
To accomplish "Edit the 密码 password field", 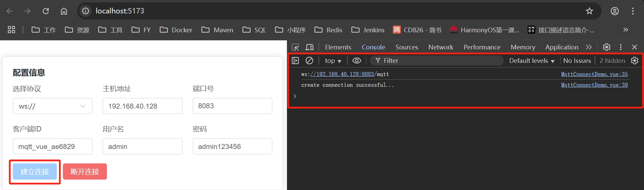I will (232, 147).
